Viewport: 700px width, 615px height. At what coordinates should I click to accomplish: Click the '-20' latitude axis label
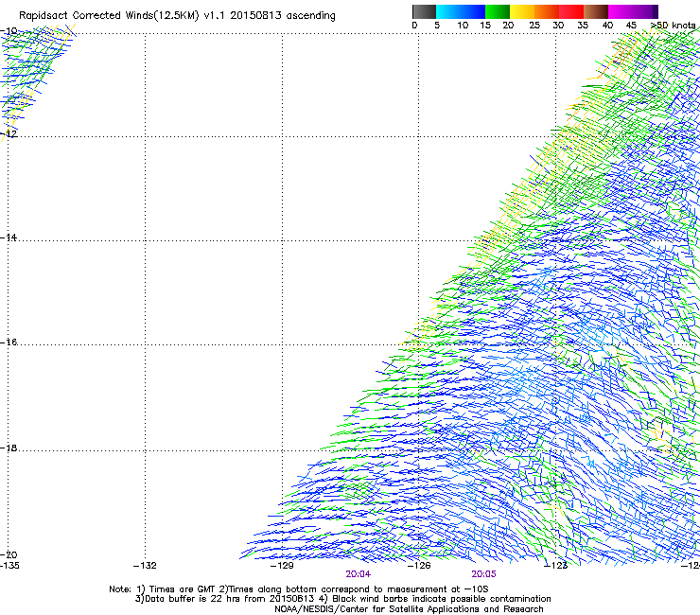pos(9,554)
